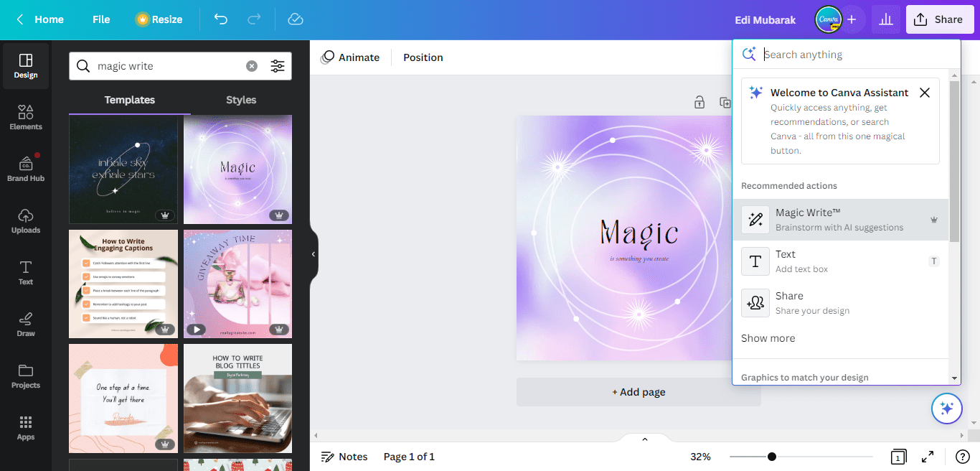The height and width of the screenshot is (471, 980).
Task: Toggle the page lock
Action: (x=699, y=102)
